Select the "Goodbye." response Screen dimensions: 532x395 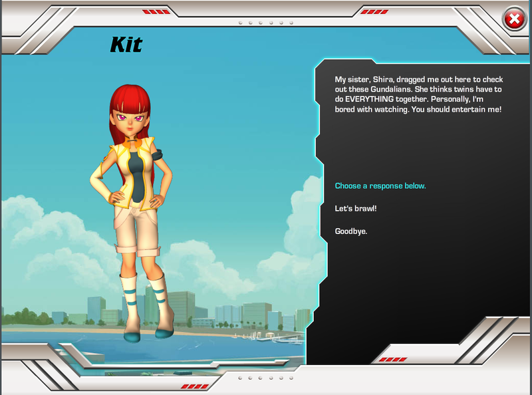tap(351, 231)
